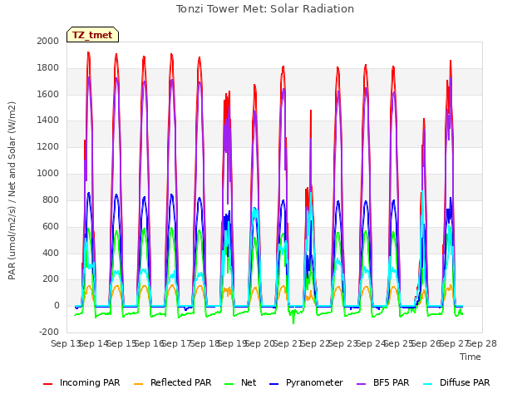Click the TZ_tmet label box
Screen dimensions: 532x399
92,35
